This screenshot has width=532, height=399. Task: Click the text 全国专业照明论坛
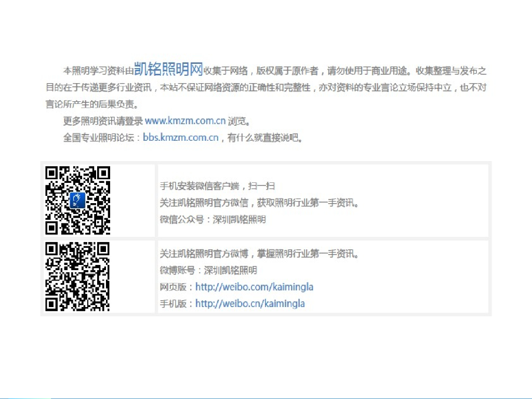point(98,138)
